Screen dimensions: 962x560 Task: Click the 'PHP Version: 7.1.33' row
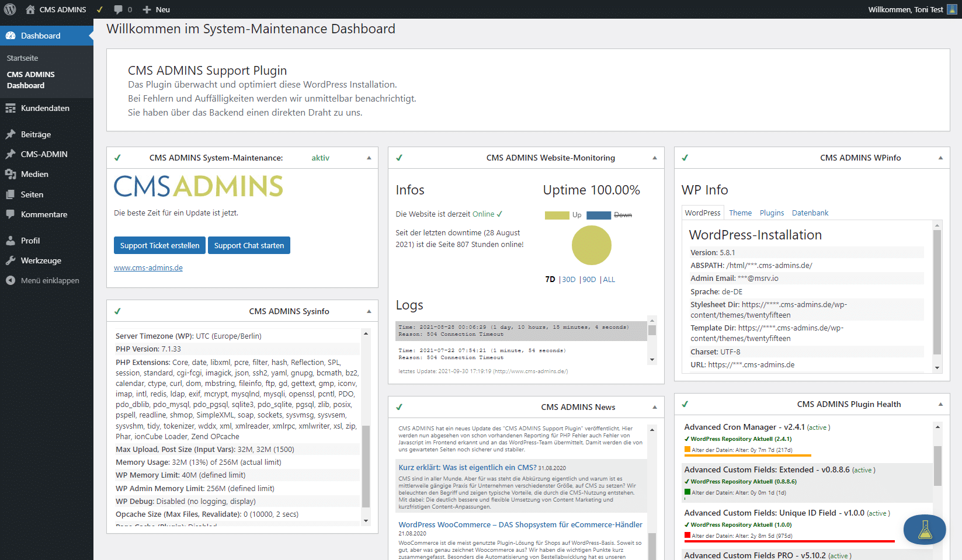pos(238,349)
